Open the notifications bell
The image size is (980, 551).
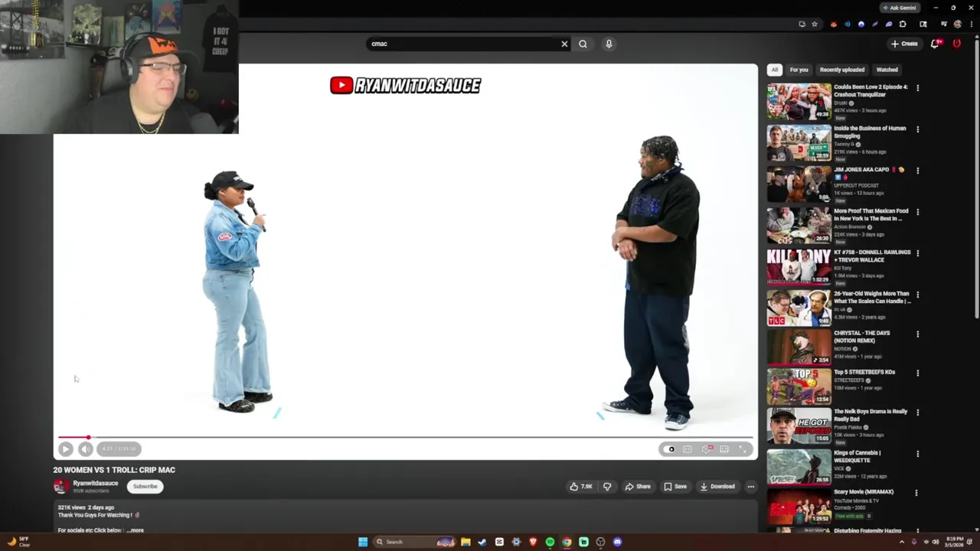[935, 44]
